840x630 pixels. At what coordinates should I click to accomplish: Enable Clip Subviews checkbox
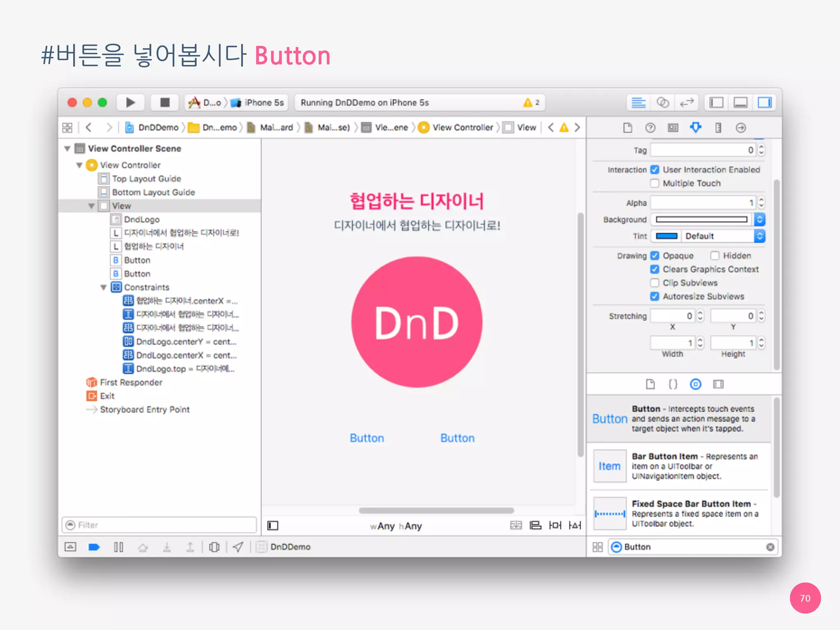coord(655,283)
